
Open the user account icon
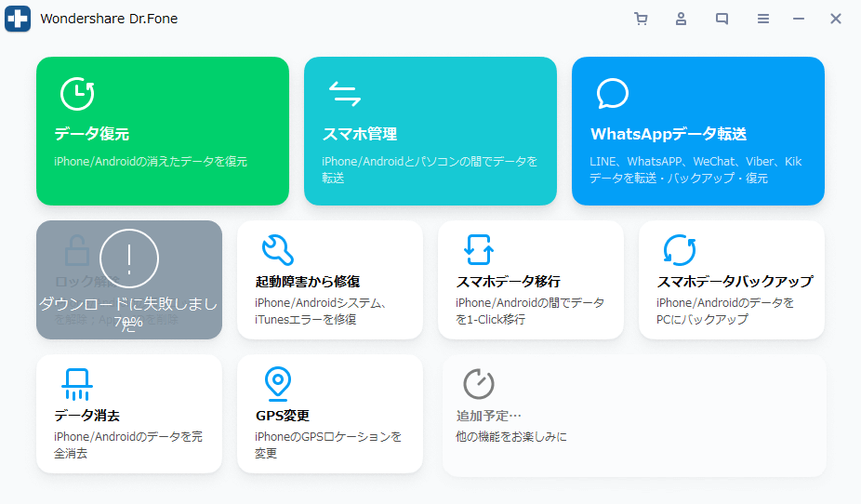(x=681, y=19)
